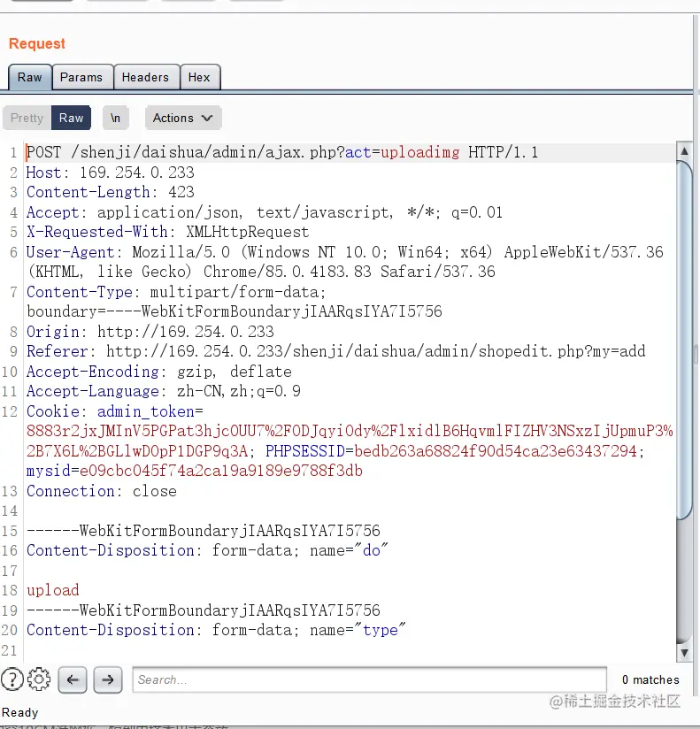Focus the Search input field
Viewport: 700px width, 729px height.
(370, 679)
